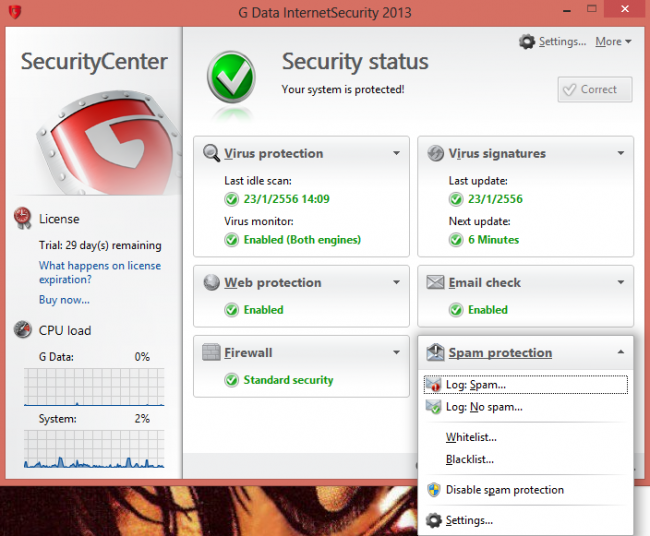Open the 'What happens on license expiration?' link
650x536 pixels.
(x=99, y=273)
